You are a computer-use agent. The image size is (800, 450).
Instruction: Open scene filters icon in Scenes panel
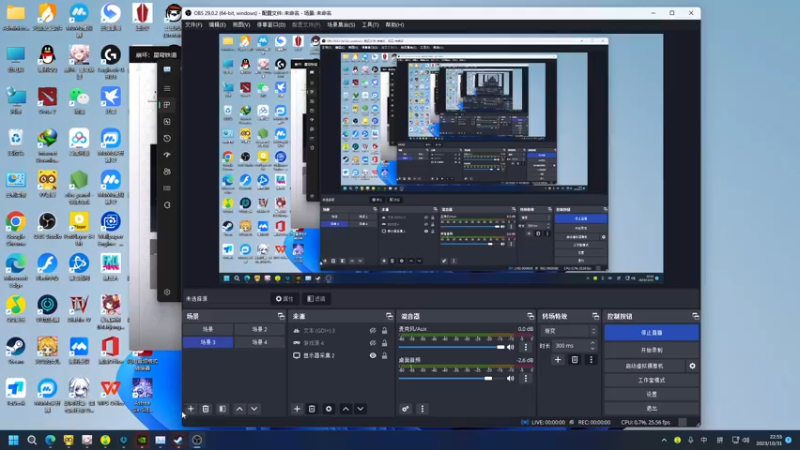coord(222,409)
